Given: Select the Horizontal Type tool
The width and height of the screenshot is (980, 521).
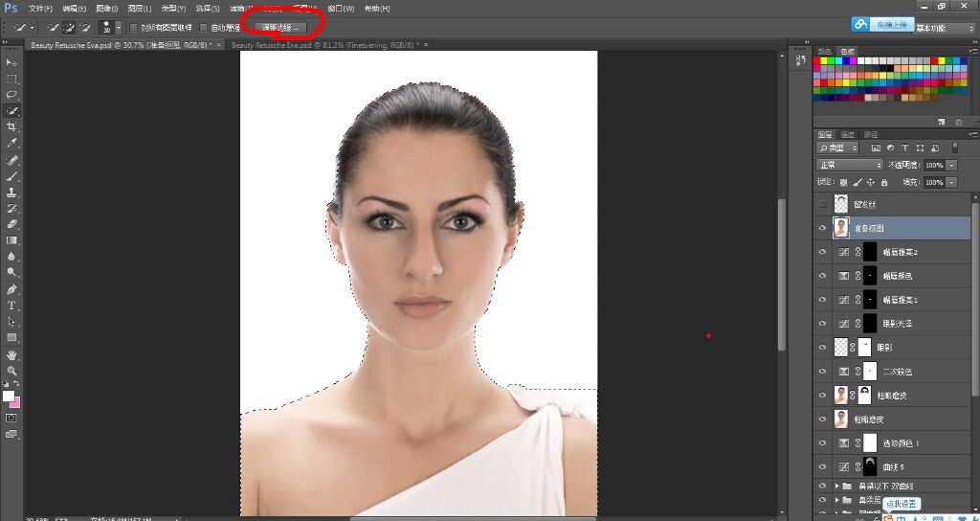Looking at the screenshot, I should [x=11, y=306].
